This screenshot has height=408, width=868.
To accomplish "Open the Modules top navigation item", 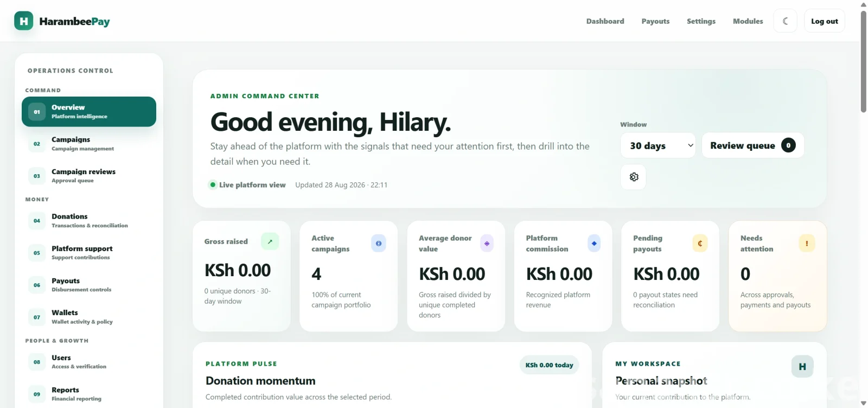I will (x=748, y=21).
